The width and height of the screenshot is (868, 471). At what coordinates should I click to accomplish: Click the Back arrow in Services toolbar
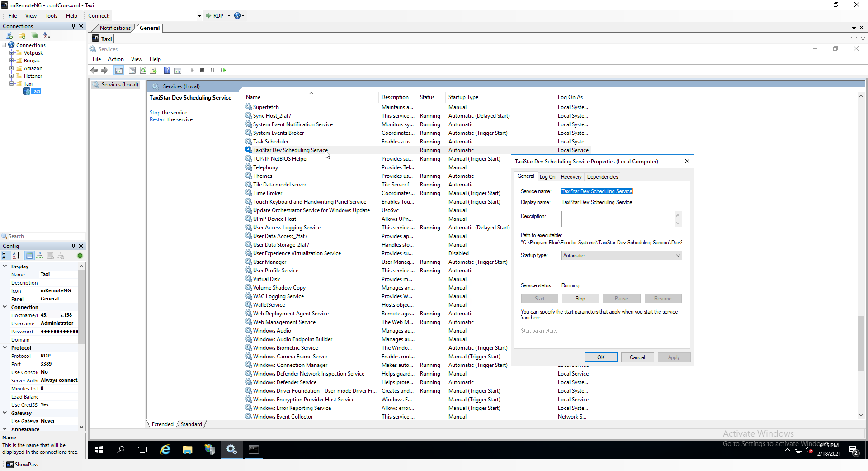coord(94,70)
